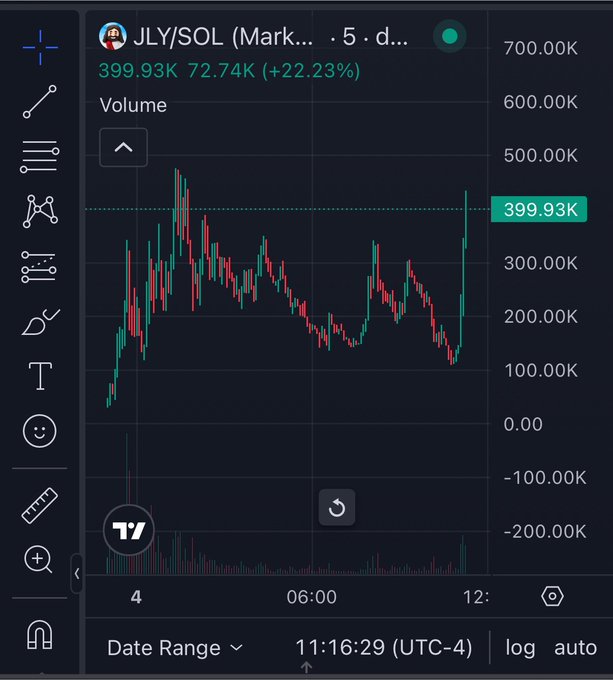
Task: Reset chart view with the undo arrow
Action: 337,507
